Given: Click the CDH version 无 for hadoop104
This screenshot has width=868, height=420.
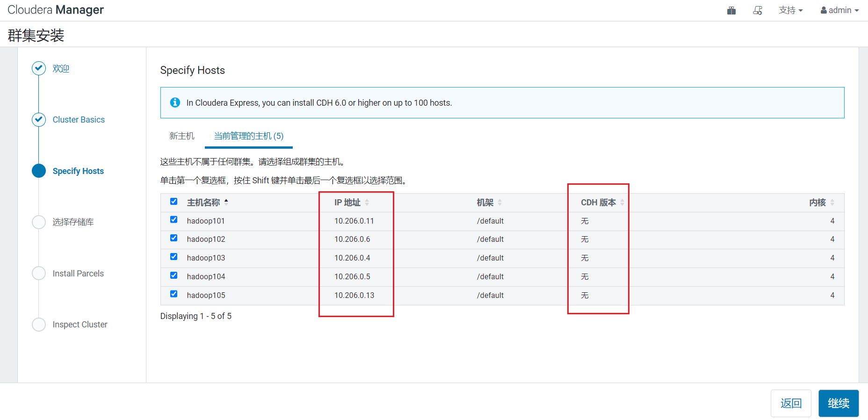Looking at the screenshot, I should (x=585, y=276).
